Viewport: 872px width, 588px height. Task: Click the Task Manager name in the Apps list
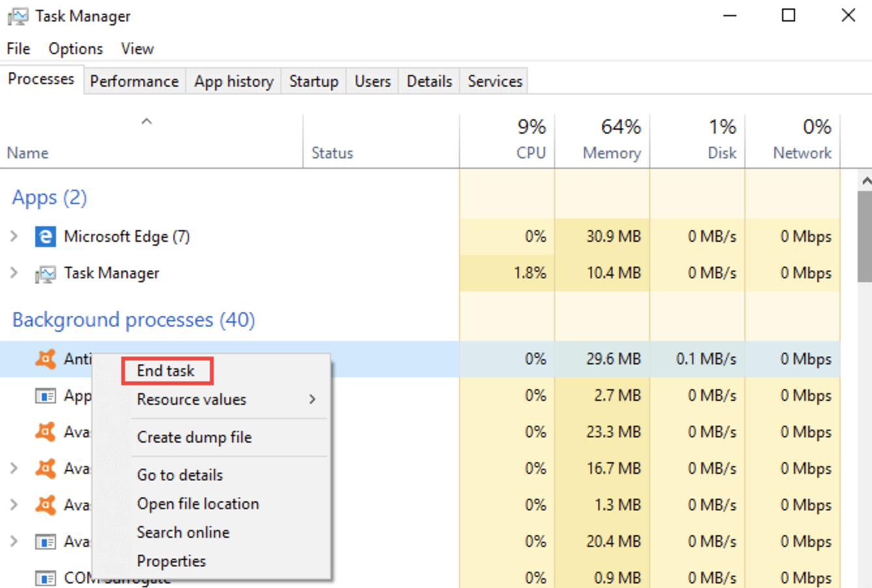point(111,273)
